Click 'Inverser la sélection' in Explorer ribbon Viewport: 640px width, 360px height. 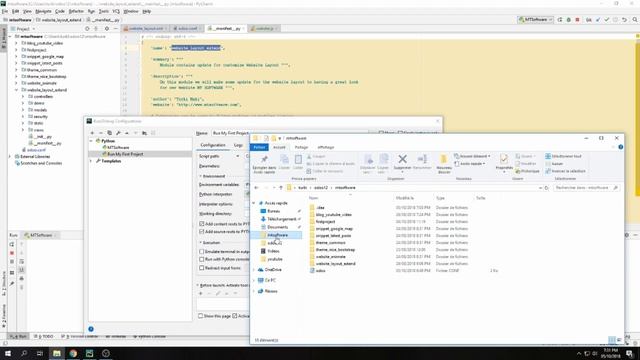click(x=565, y=171)
